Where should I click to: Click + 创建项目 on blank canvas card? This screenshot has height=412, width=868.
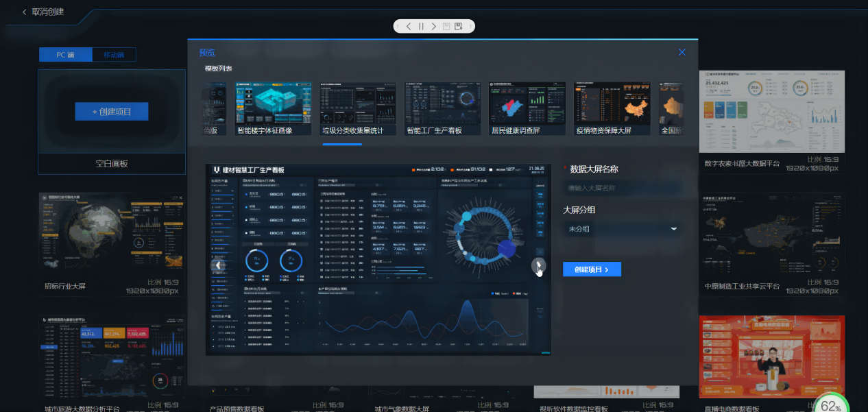(x=111, y=112)
